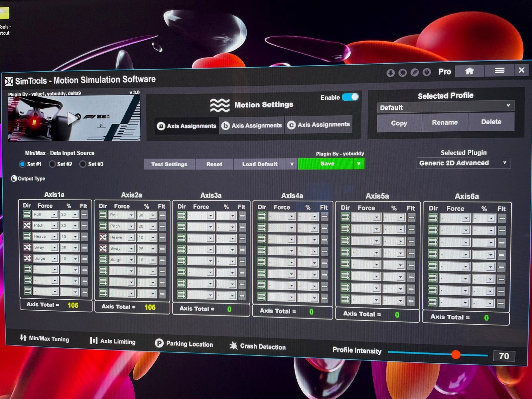Image resolution: width=532 pixels, height=399 pixels.
Task: Click the Profile Intensity value field showing 70
Action: coord(504,356)
